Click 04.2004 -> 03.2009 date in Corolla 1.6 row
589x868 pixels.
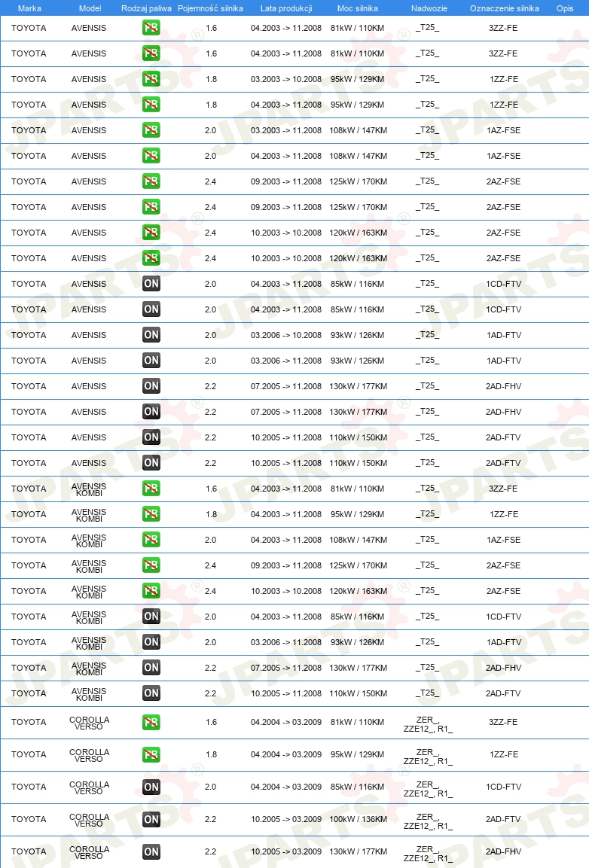point(286,722)
